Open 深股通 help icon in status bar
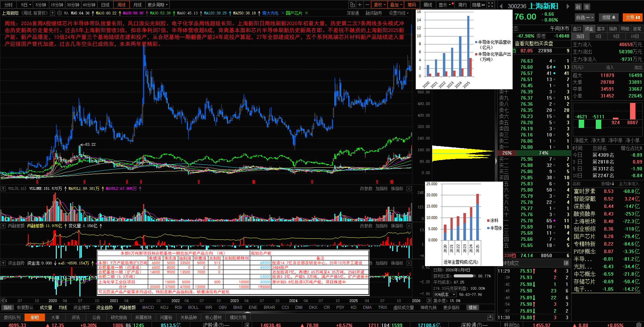The image size is (644, 327). pos(479,325)
